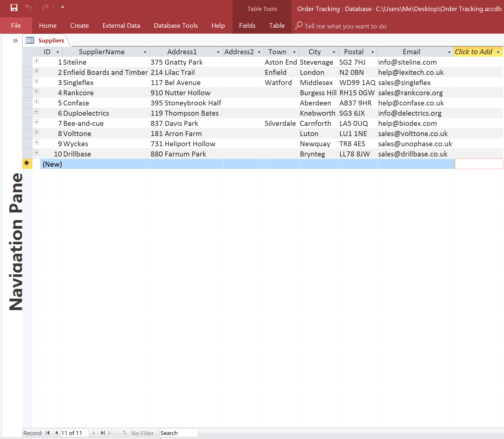Open the Email column filter dropdown
This screenshot has width=504, height=439.
(x=449, y=52)
